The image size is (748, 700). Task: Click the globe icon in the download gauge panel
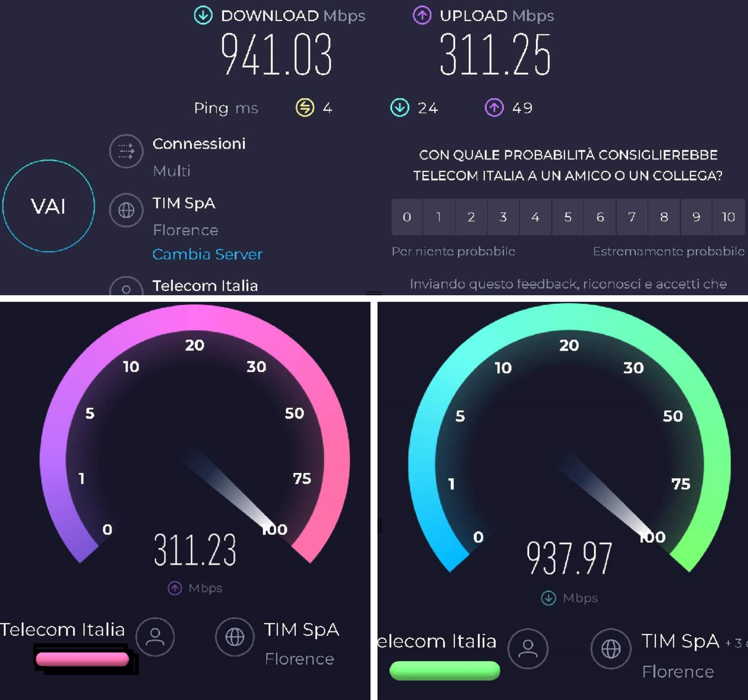point(611,649)
